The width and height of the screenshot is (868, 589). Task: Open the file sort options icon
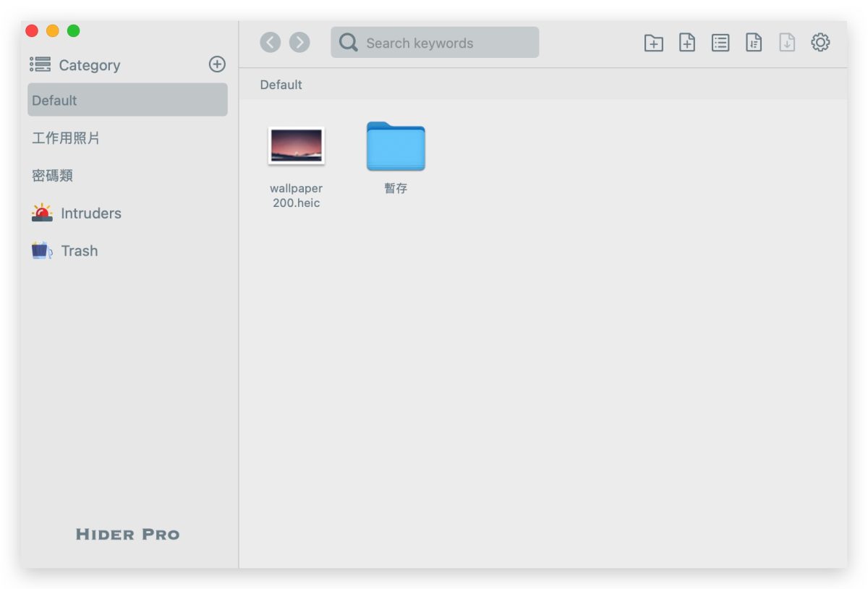coord(754,43)
